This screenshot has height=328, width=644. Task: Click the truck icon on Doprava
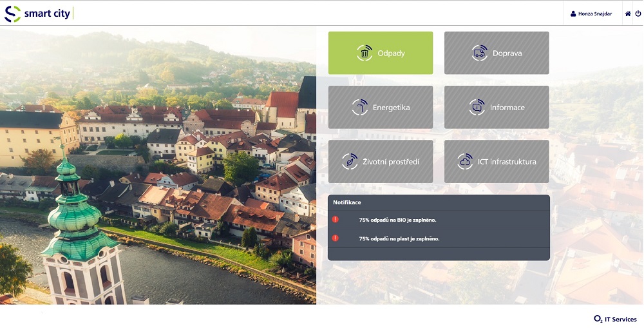(479, 53)
